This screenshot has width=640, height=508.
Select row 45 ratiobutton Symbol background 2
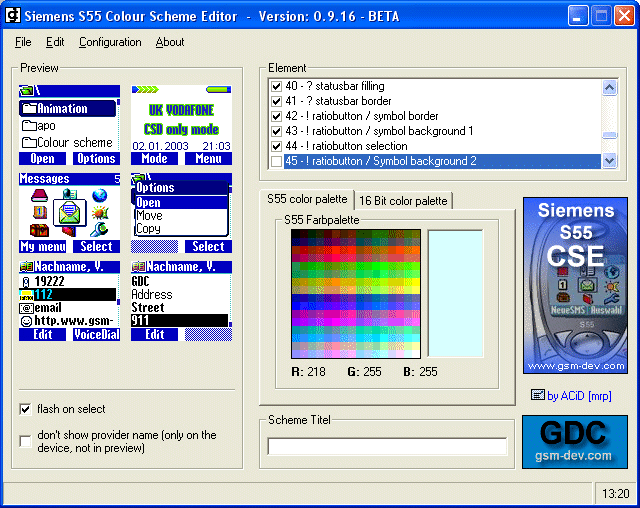click(442, 161)
